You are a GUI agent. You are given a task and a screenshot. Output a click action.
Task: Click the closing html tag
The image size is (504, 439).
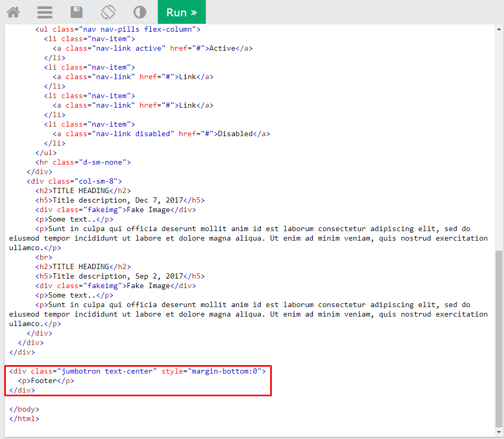(x=24, y=419)
